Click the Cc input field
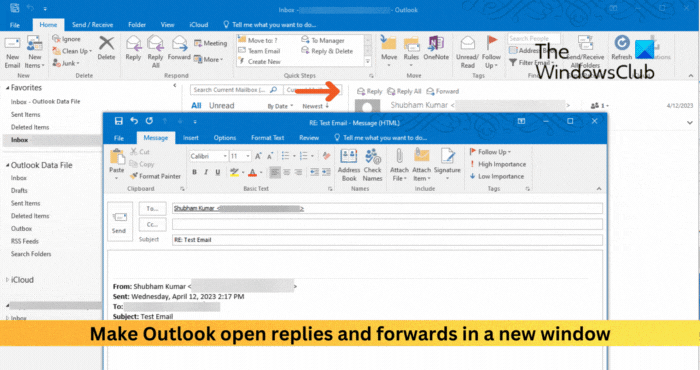The width and height of the screenshot is (700, 370). (x=387, y=224)
